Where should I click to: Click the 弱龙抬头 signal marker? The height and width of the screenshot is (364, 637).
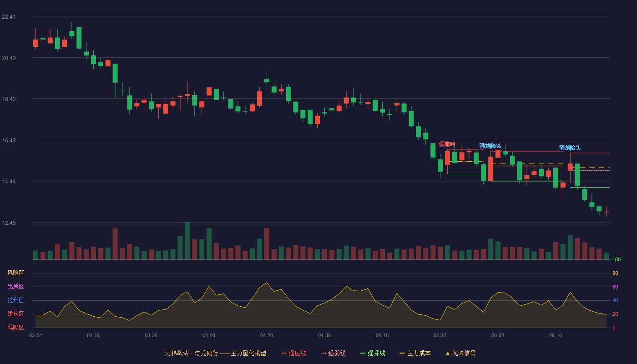click(570, 148)
